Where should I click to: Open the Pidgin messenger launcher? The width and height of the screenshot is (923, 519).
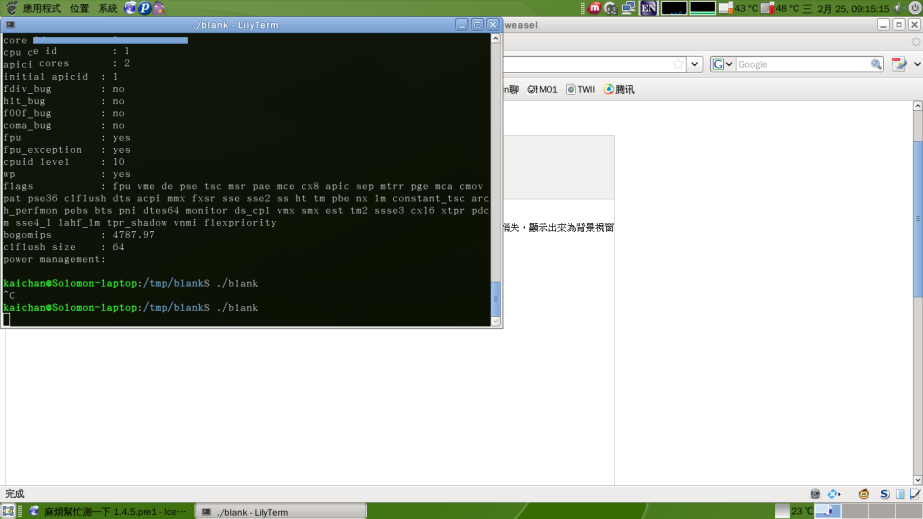(158, 8)
